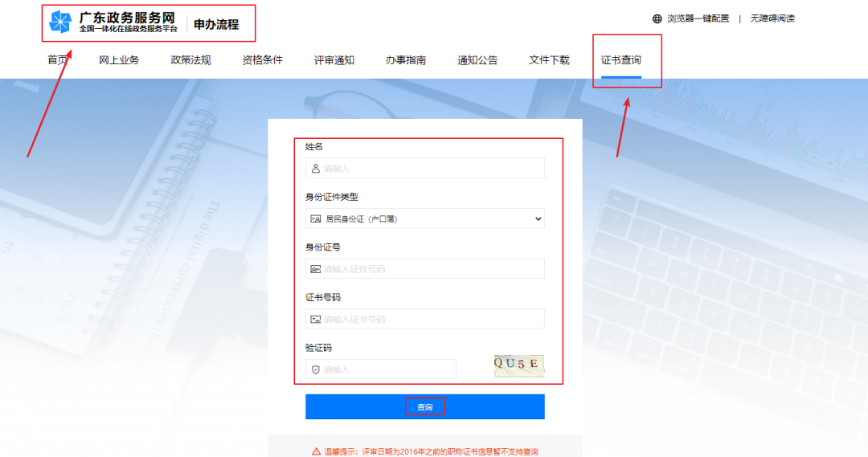Click the dropdown arrow of 居民身份证 selector
This screenshot has height=457, width=868.
[538, 219]
